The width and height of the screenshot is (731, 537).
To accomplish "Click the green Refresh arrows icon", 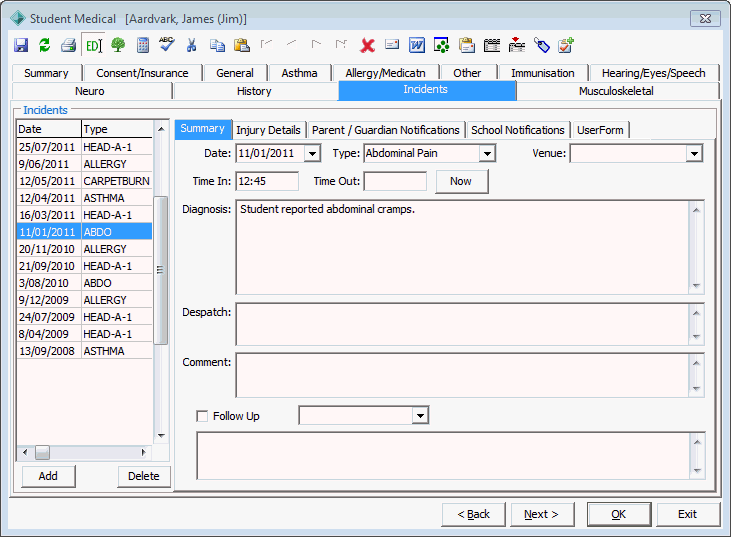I will 44,45.
